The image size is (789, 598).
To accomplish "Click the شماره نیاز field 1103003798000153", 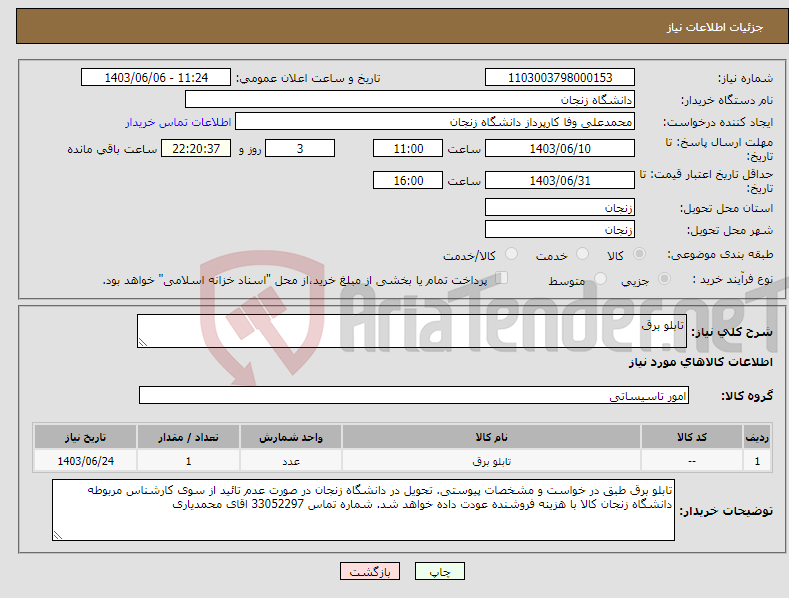I will pyautogui.click(x=560, y=78).
